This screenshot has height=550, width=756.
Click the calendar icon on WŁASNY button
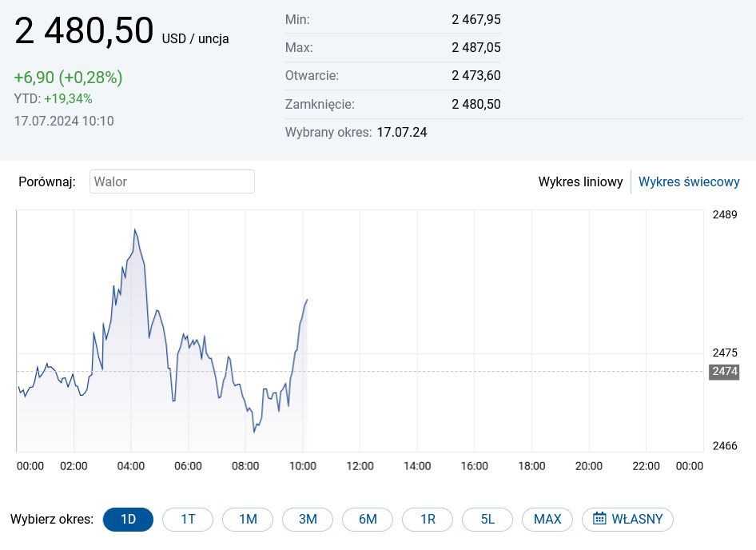pyautogui.click(x=599, y=519)
